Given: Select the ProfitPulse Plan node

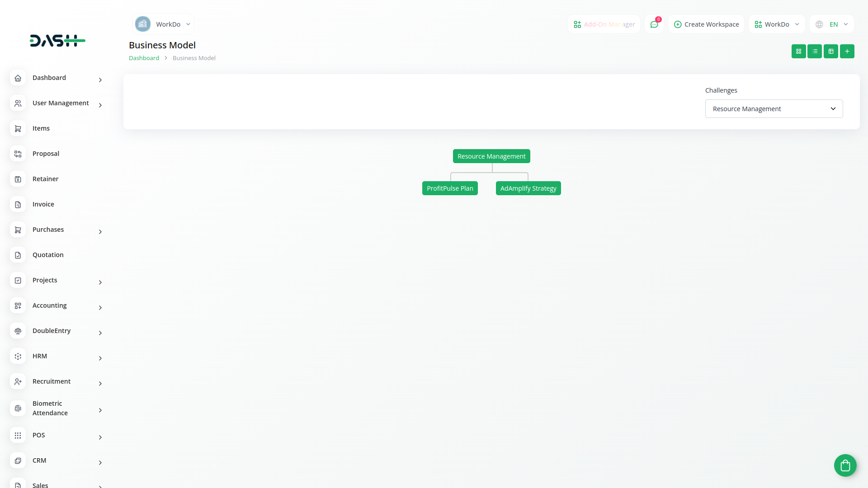Looking at the screenshot, I should [x=450, y=188].
